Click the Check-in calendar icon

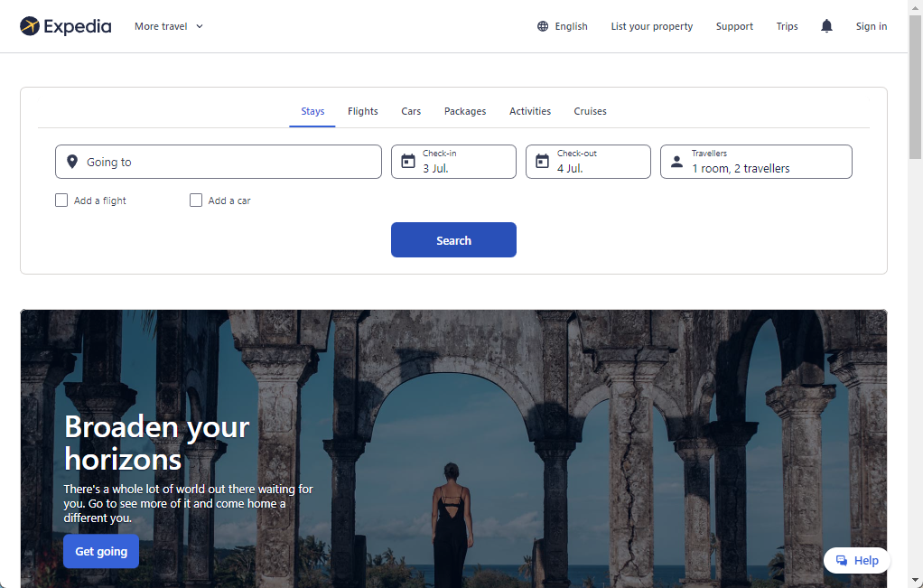coord(408,162)
